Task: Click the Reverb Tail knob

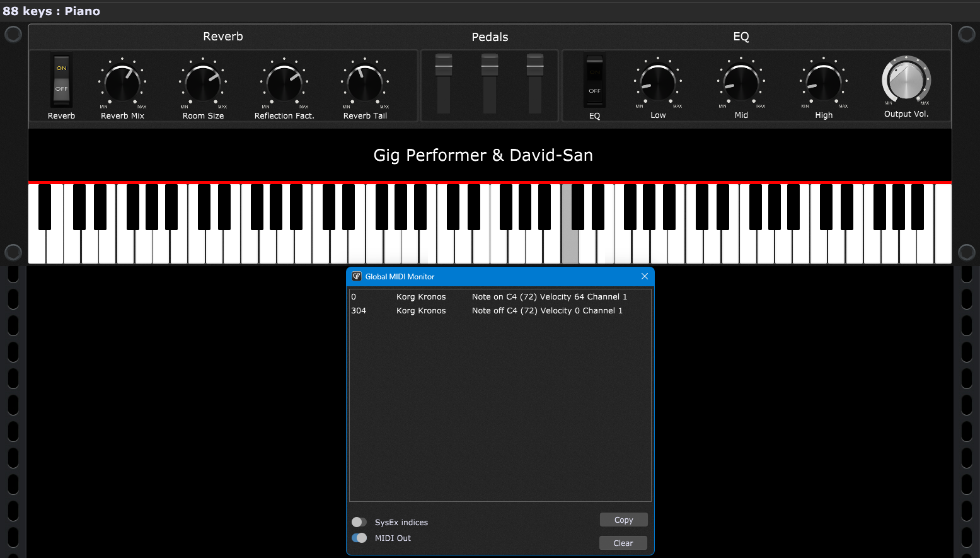Action: pyautogui.click(x=365, y=83)
